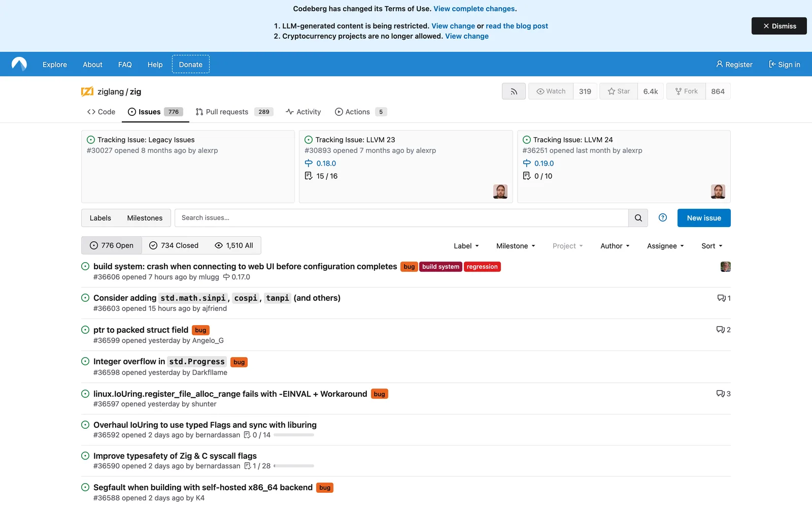Switch to the Code tab
The height and width of the screenshot is (508, 812).
coord(101,112)
